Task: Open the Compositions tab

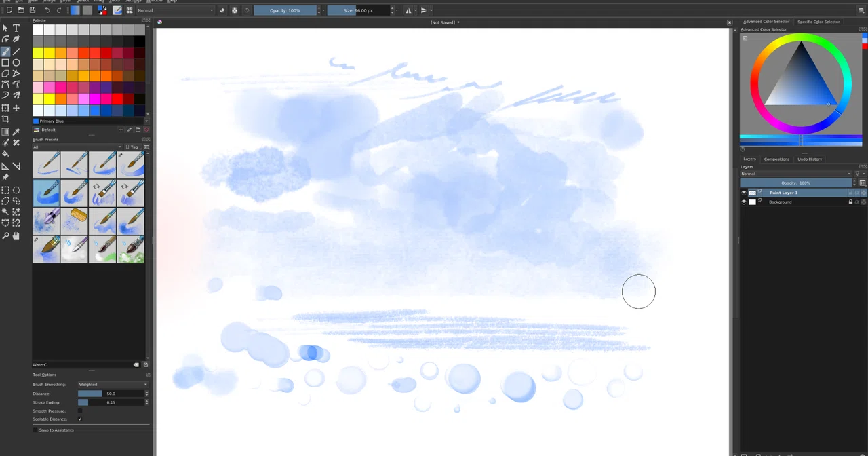Action: [776, 159]
